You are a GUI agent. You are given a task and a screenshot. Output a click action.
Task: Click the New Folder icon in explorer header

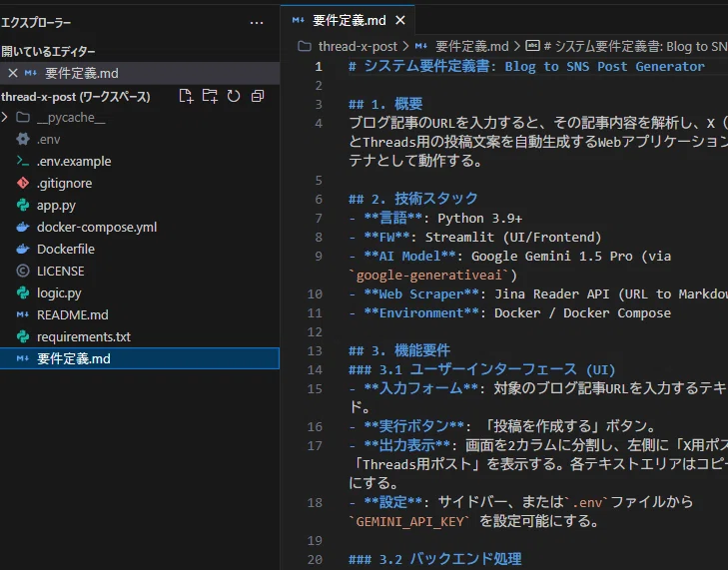[210, 96]
